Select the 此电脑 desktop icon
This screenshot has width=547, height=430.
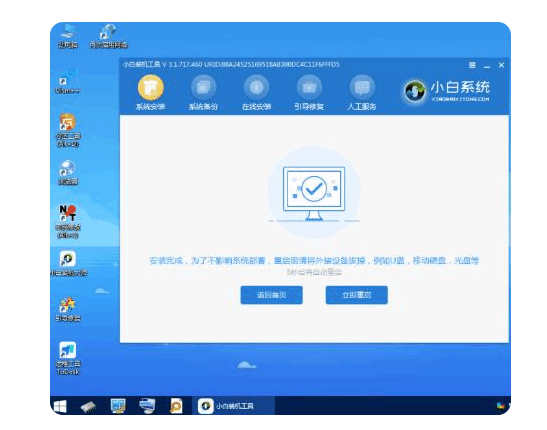coord(68,36)
